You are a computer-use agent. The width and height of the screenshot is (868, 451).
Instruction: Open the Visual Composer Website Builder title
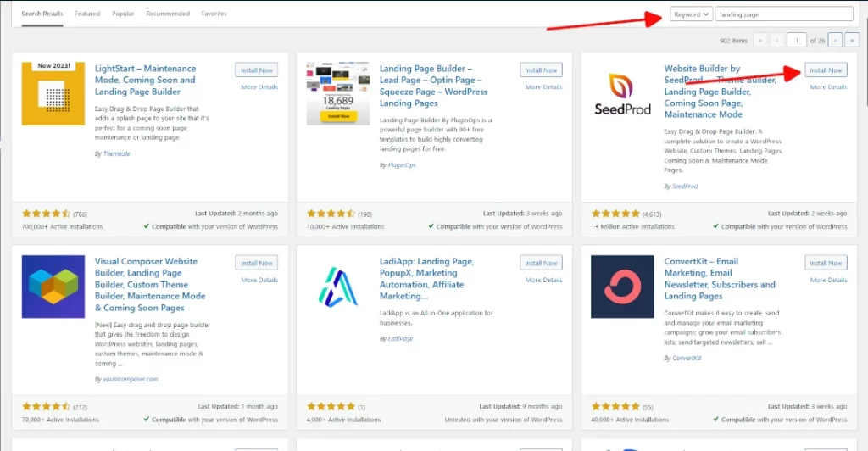(x=150, y=285)
